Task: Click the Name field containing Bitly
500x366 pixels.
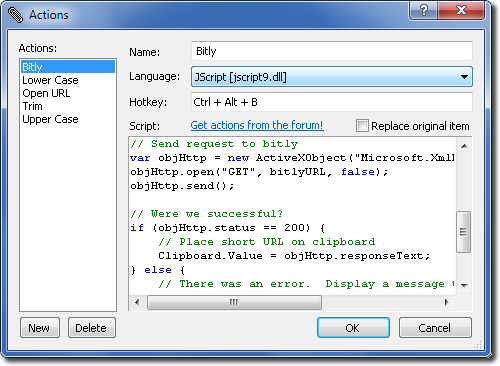Action: (x=332, y=51)
